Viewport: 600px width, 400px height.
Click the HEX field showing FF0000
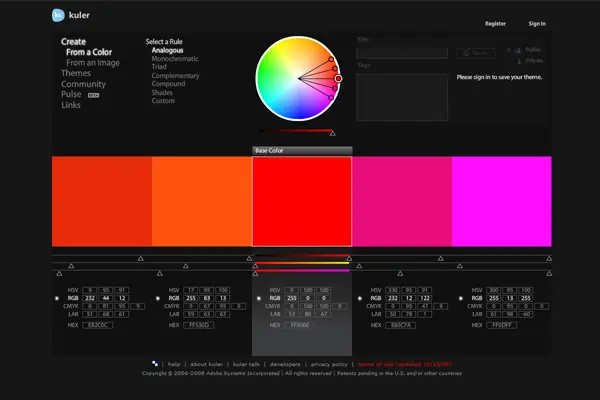[301, 326]
